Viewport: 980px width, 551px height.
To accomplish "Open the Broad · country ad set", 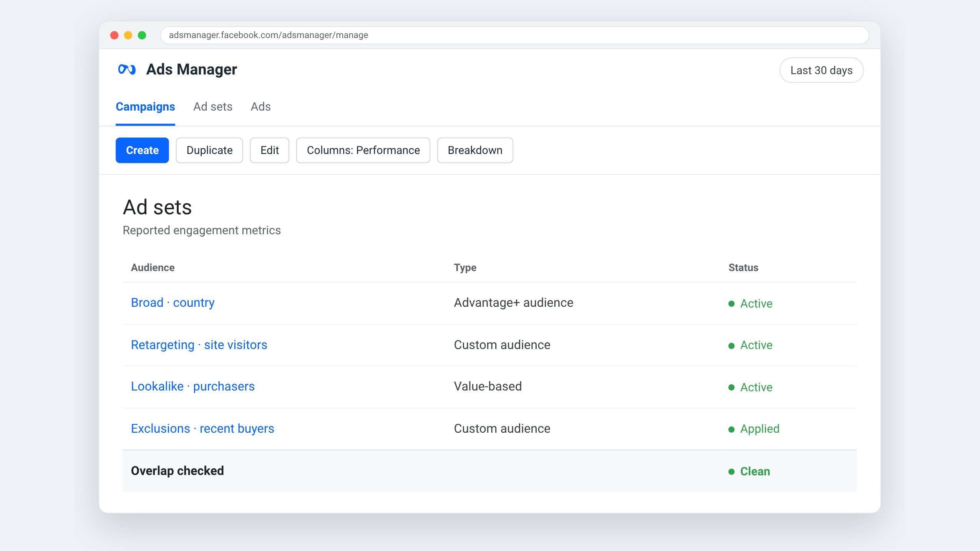I will 172,303.
